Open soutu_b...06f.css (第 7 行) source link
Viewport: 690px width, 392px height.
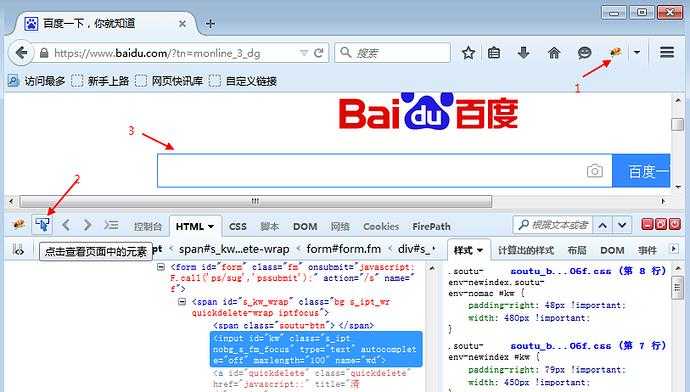pos(588,346)
